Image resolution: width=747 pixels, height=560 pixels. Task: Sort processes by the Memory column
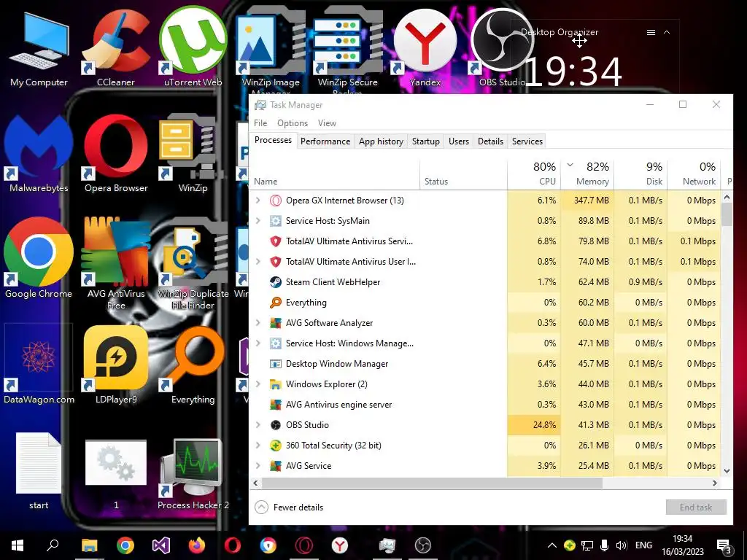(x=587, y=174)
